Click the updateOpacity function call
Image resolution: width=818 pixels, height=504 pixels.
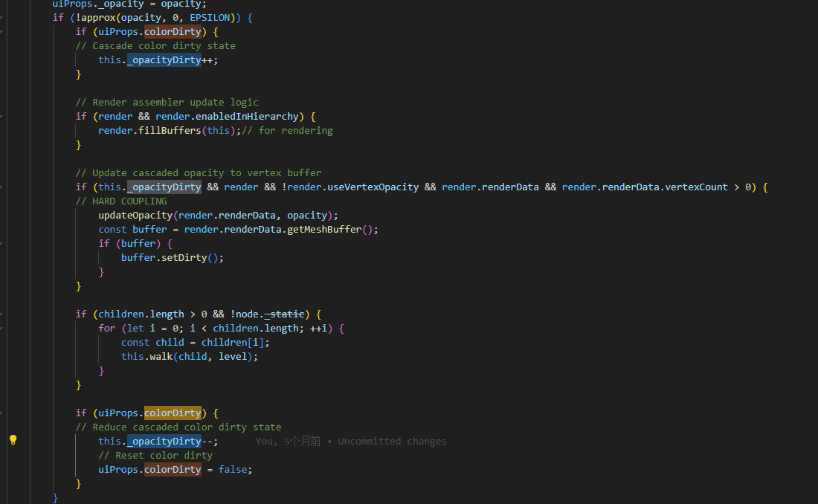(135, 215)
